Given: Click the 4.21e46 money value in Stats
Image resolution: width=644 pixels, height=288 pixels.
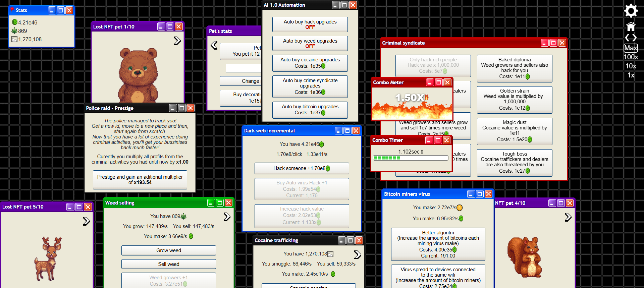Looking at the screenshot, I should pos(28,22).
